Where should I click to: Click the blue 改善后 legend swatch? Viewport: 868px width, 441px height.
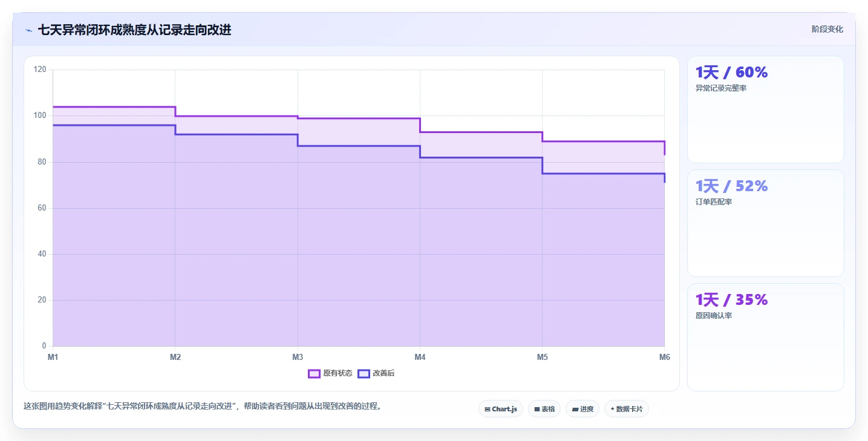pos(364,373)
